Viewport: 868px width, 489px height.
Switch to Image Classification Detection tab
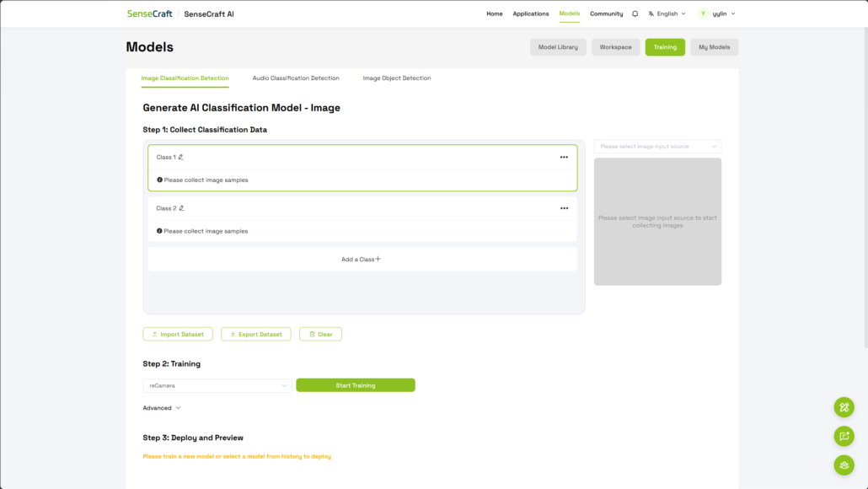click(x=185, y=78)
